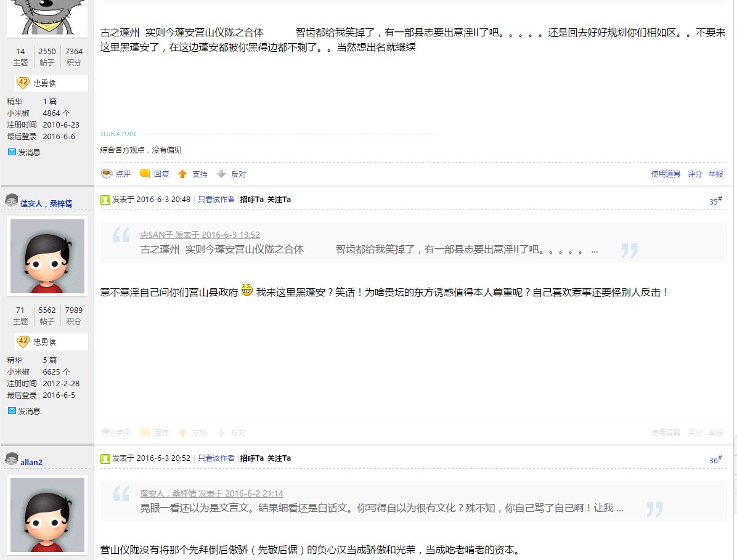Open floor number 35# link
Image resolution: width=737 pixels, height=560 pixels.
(715, 201)
